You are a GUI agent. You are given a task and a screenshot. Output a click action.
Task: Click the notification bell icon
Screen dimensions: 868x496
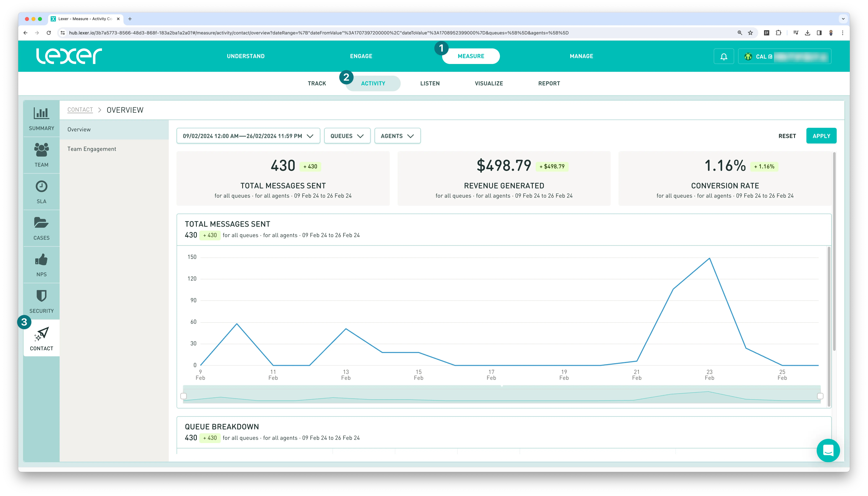point(724,57)
